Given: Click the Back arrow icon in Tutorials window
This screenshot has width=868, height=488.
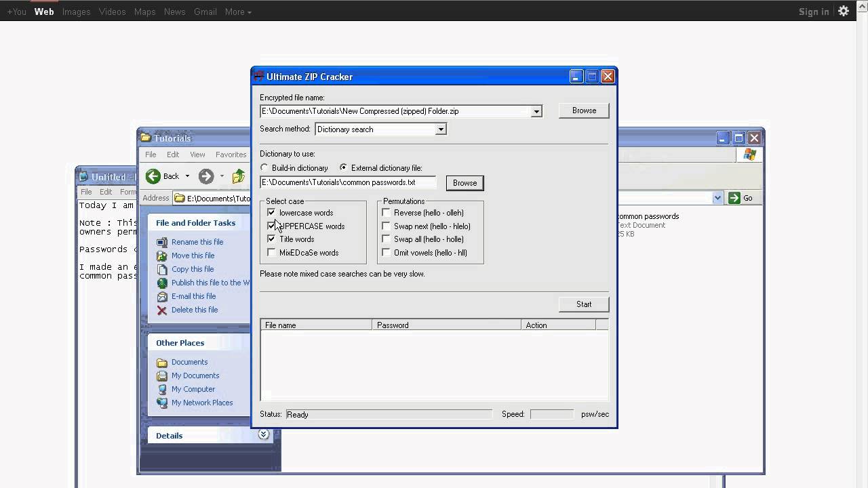Looking at the screenshot, I should click(153, 176).
